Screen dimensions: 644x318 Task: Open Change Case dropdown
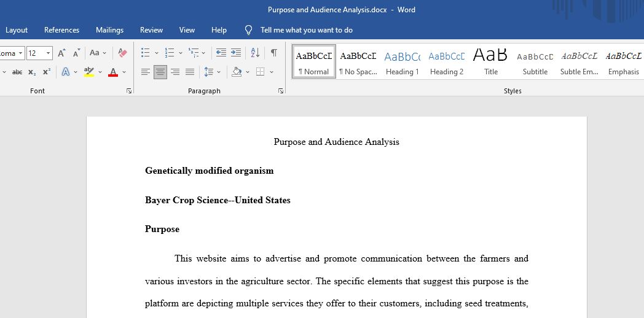point(98,53)
